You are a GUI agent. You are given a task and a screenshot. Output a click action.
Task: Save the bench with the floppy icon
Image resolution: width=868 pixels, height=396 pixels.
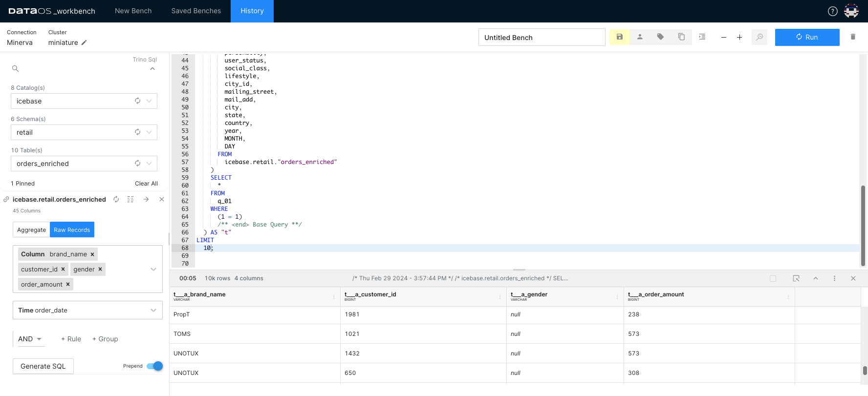click(620, 37)
